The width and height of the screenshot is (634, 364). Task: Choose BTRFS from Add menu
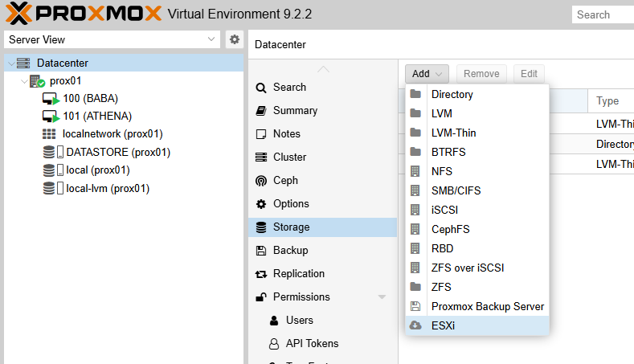tap(477, 152)
